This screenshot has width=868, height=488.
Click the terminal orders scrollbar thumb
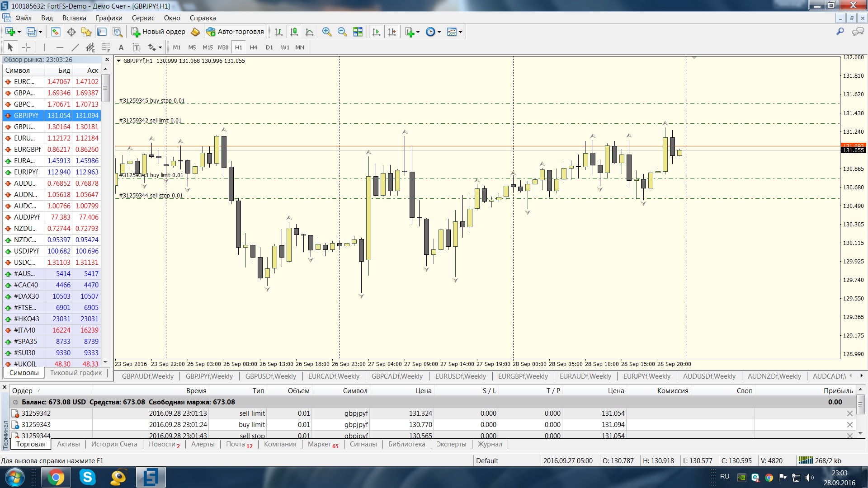click(860, 404)
